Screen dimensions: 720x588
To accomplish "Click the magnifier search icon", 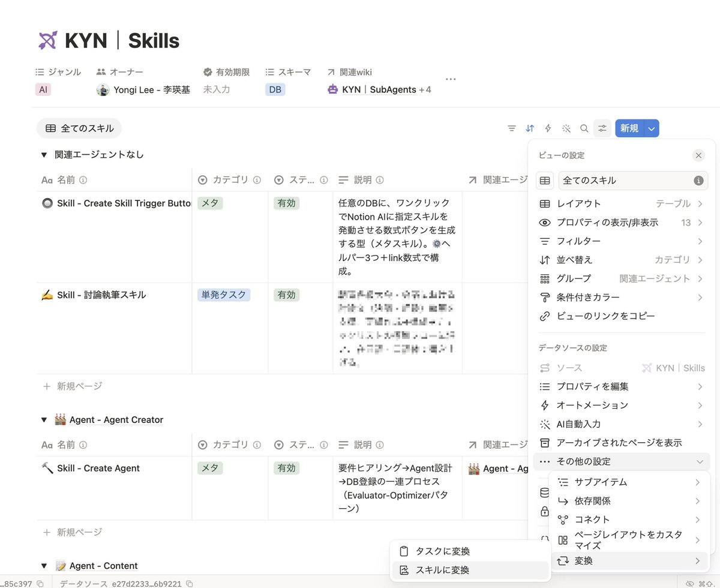I will (584, 128).
